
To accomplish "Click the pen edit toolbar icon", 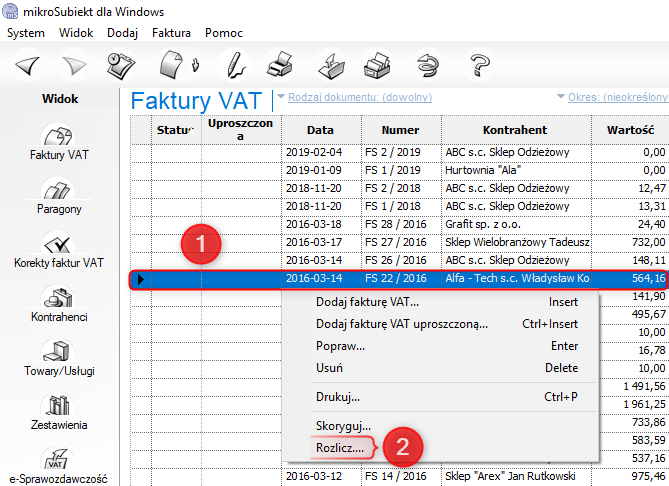I will click(236, 65).
